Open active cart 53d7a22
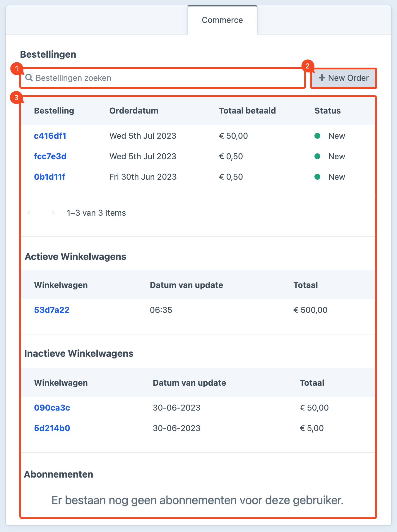 (52, 310)
